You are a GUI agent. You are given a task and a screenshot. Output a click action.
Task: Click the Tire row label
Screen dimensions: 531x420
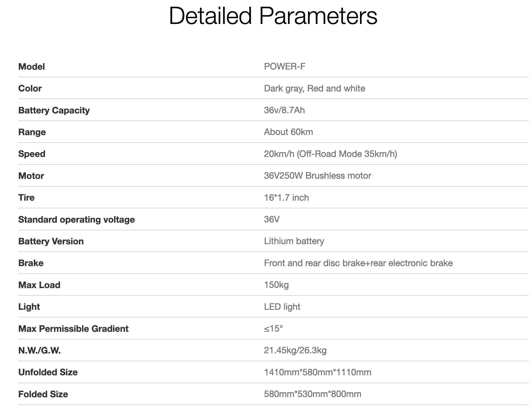pos(26,198)
